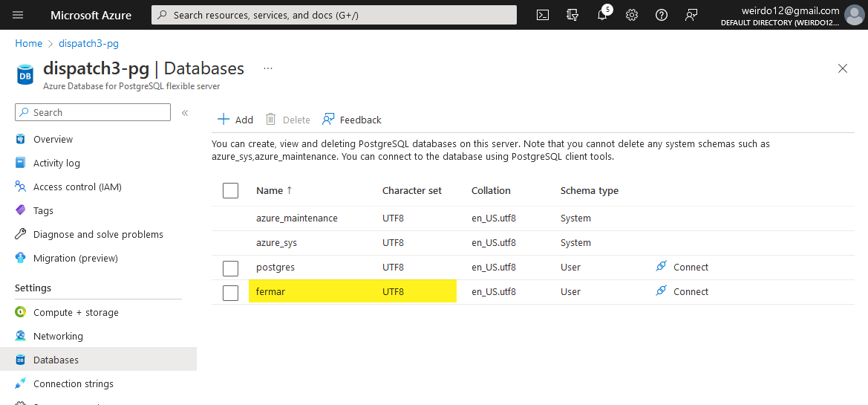Click the resources search box
The width and height of the screenshot is (868, 405).
point(334,15)
